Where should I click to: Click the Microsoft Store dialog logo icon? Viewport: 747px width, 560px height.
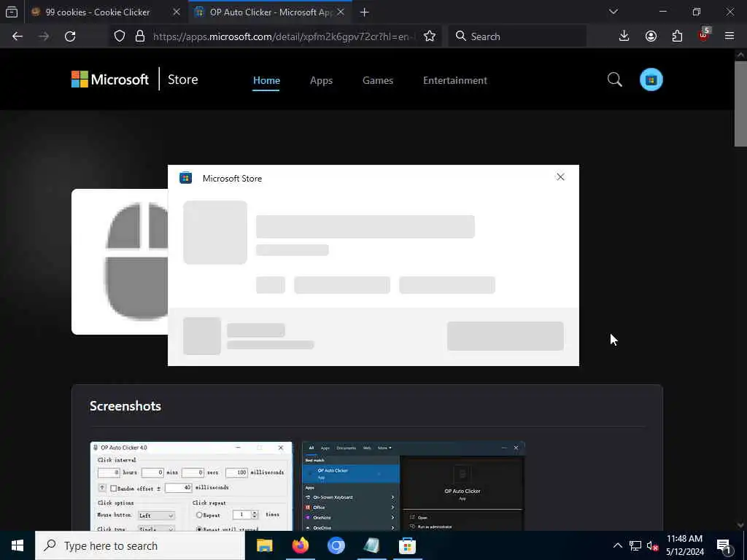coord(186,178)
